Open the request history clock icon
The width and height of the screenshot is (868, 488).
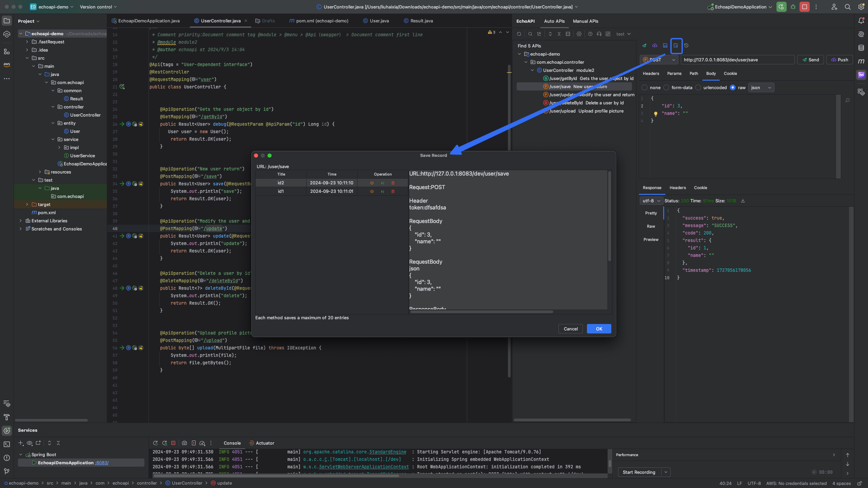coord(686,45)
